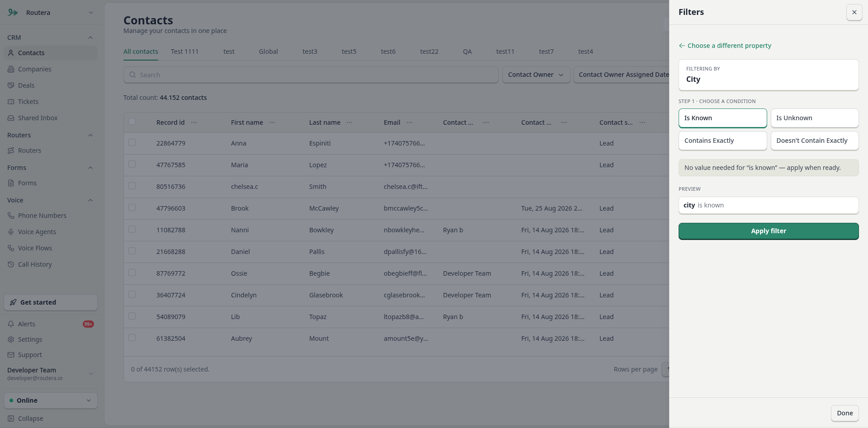Tick the select-all checkbox in the table header
Image resolution: width=868 pixels, height=428 pixels.
click(132, 122)
